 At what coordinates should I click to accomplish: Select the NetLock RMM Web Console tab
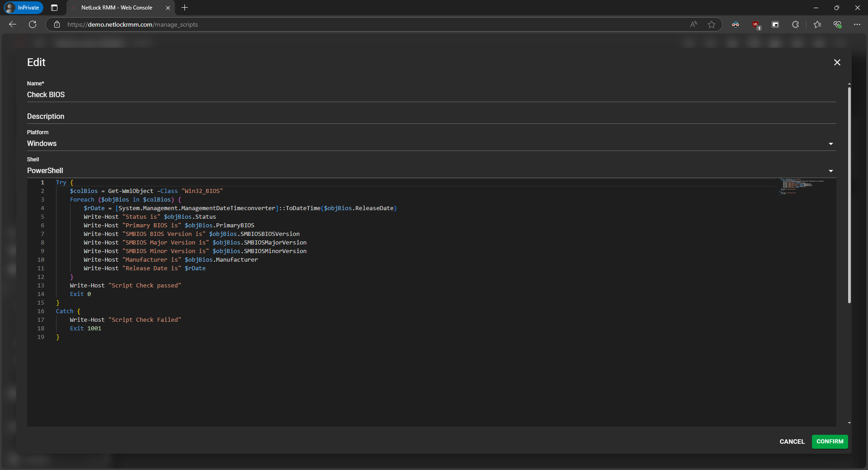(x=117, y=8)
